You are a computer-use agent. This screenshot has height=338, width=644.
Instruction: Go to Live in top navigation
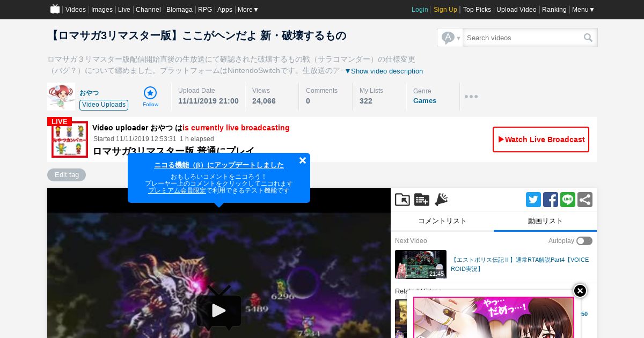point(124,10)
